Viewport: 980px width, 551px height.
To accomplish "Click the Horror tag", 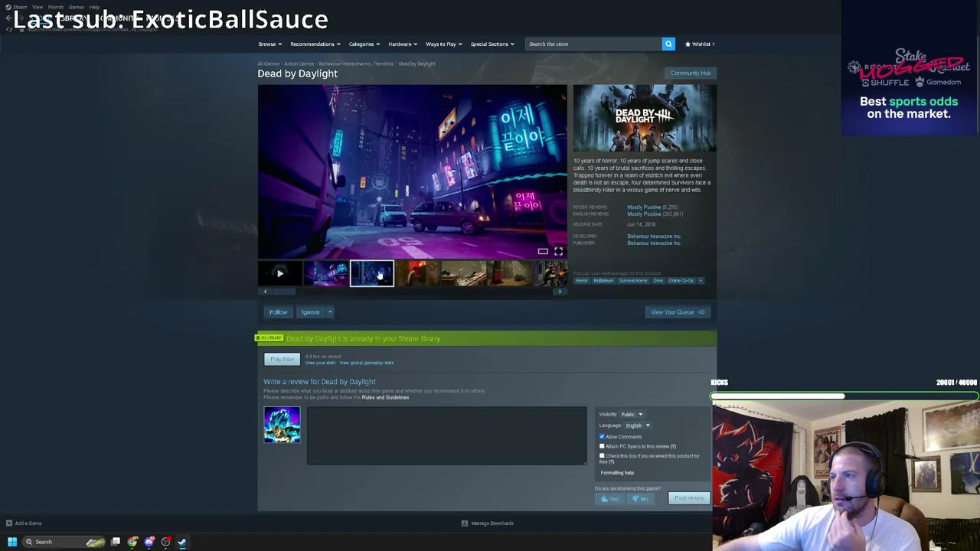I will (x=582, y=281).
